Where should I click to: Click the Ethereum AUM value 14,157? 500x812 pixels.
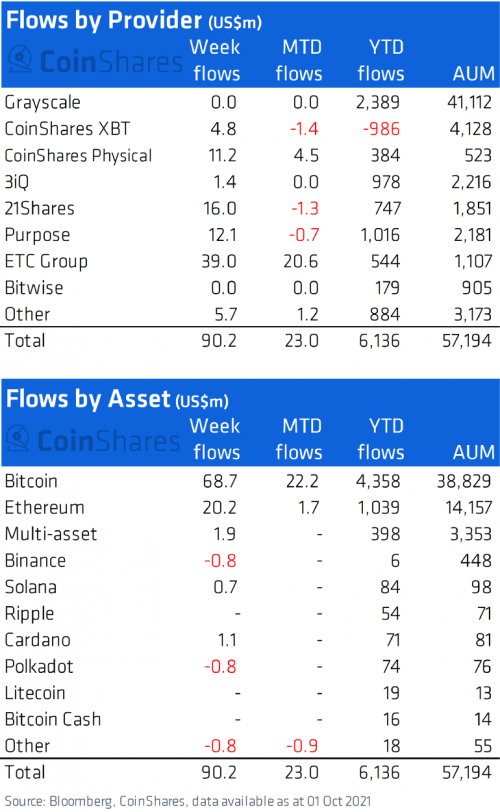[469, 508]
